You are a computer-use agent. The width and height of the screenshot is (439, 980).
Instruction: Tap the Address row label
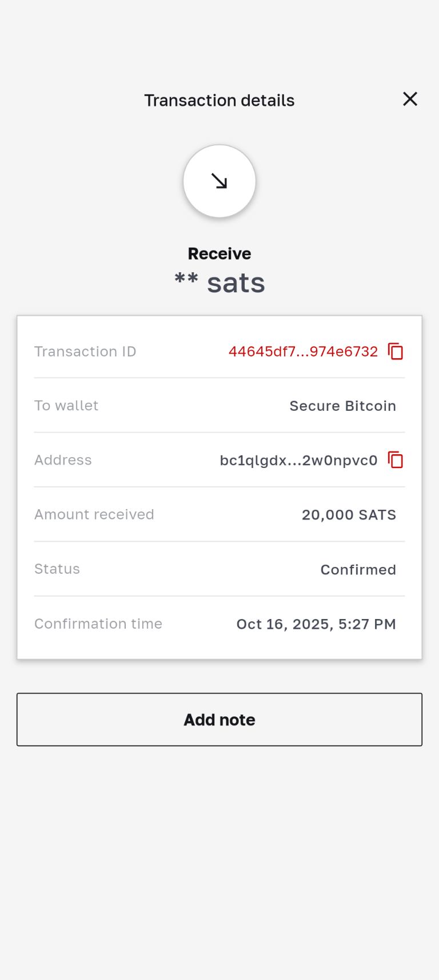(63, 461)
